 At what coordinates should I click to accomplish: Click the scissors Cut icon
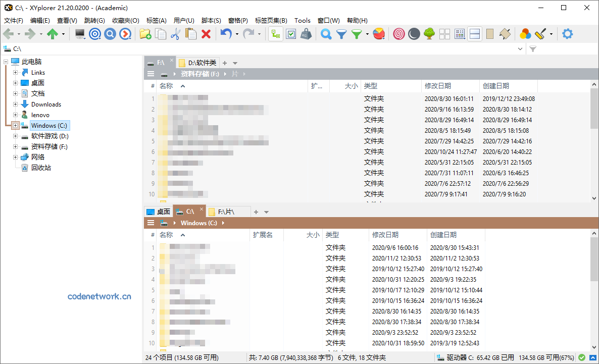pyautogui.click(x=175, y=34)
